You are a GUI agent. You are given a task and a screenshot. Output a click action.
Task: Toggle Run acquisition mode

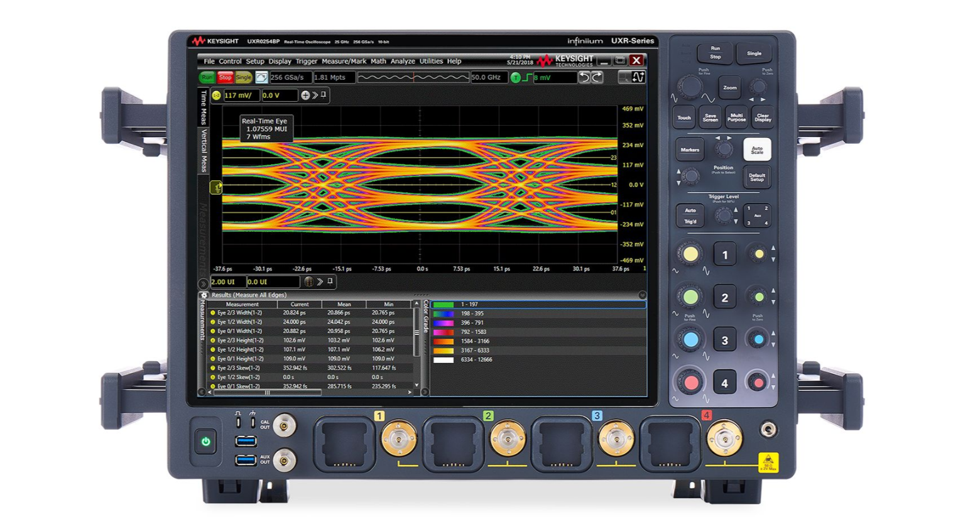click(x=207, y=77)
